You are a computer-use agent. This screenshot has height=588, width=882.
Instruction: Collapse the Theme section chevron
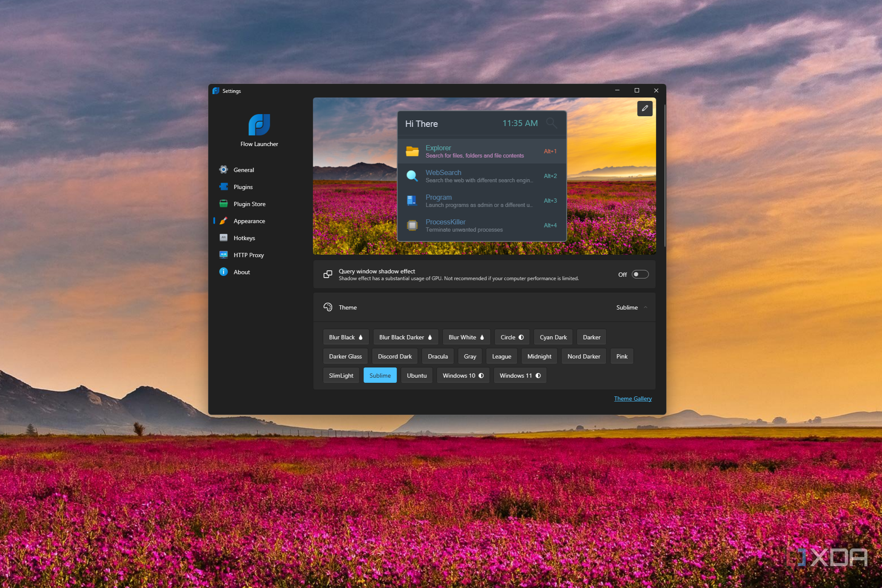tap(645, 307)
